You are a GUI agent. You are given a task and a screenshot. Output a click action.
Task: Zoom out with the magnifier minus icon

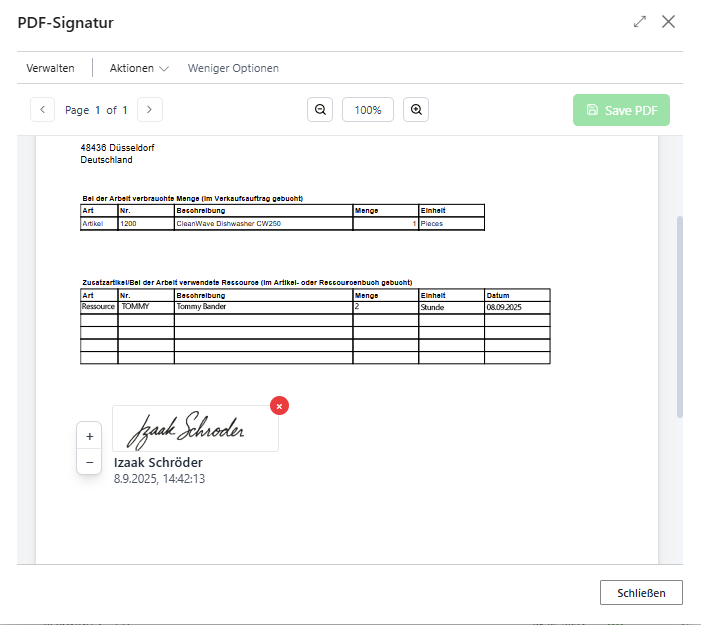pos(320,110)
